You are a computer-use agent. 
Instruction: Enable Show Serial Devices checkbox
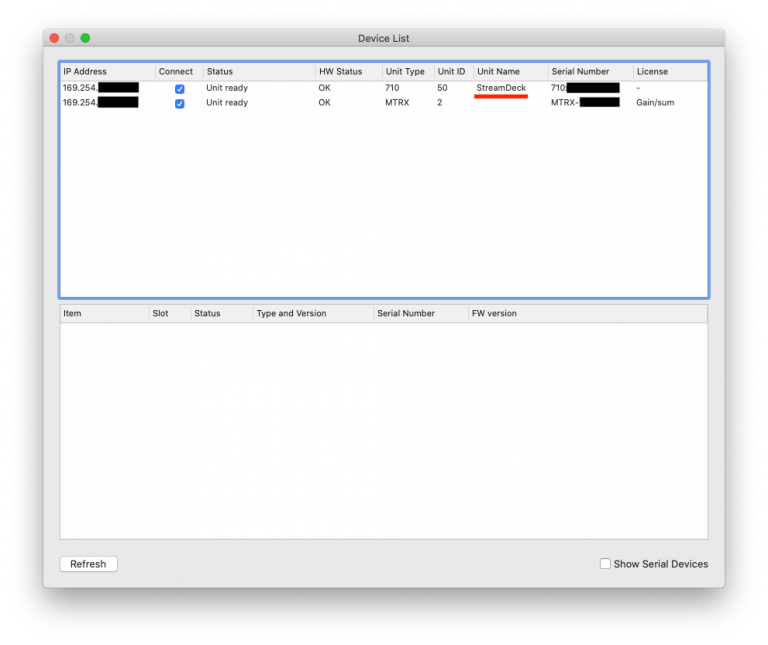605,564
